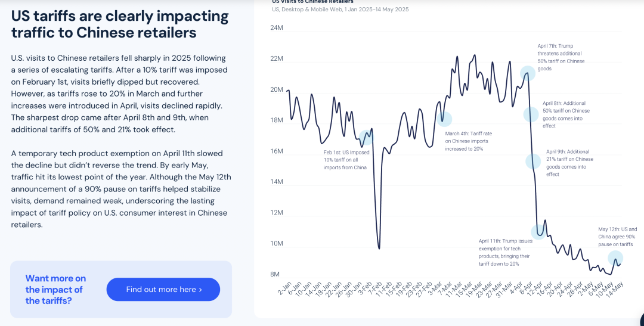Viewport: 644px width, 326px height.
Task: Click the 24M label on the y-axis
Action: coord(276,28)
